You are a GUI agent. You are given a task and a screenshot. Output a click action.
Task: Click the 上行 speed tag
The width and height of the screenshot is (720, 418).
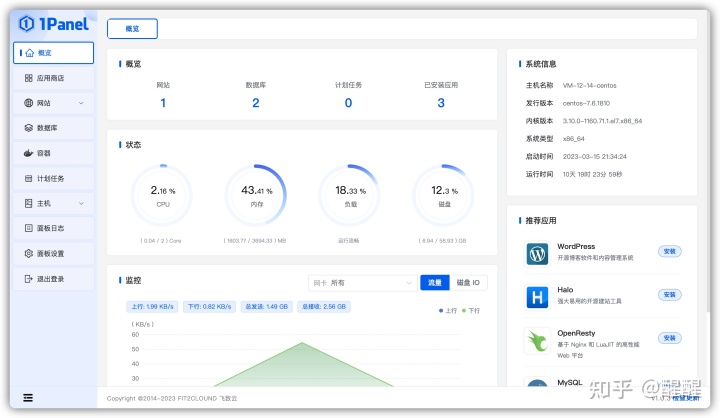click(x=152, y=306)
